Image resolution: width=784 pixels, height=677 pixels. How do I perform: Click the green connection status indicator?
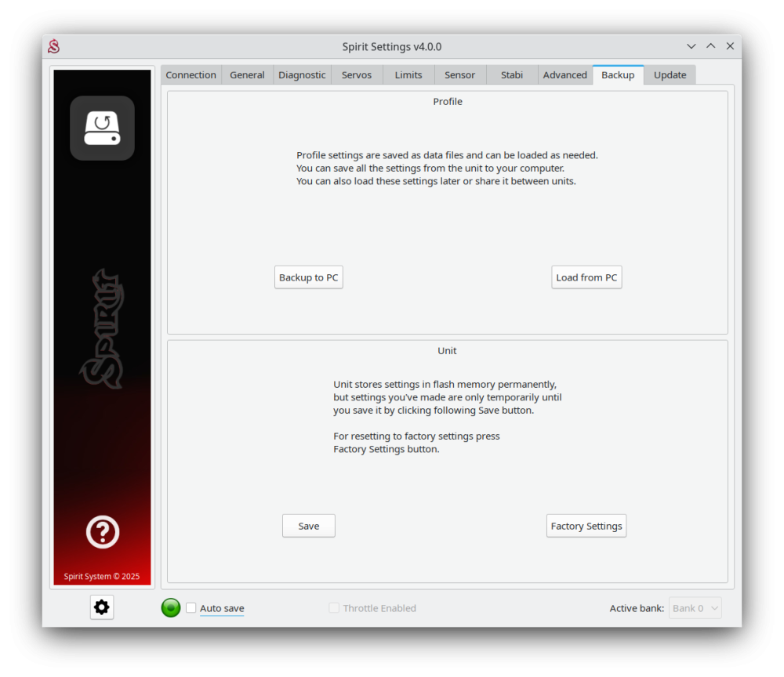(171, 608)
